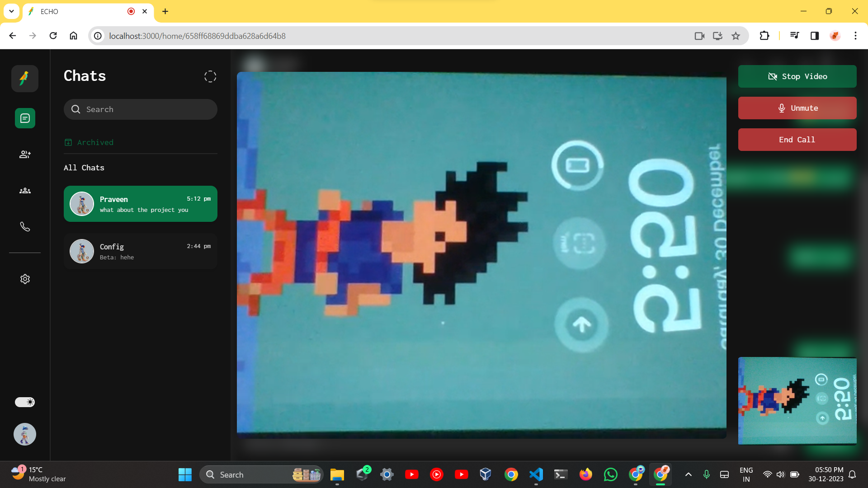This screenshot has width=868, height=488.
Task: Click the ECHO parrot logo icon
Action: click(x=25, y=79)
